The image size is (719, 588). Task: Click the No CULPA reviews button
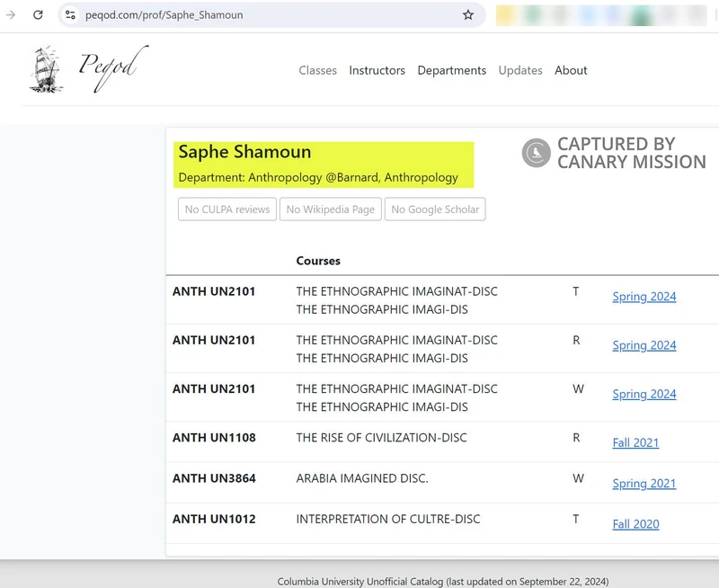pyautogui.click(x=227, y=209)
